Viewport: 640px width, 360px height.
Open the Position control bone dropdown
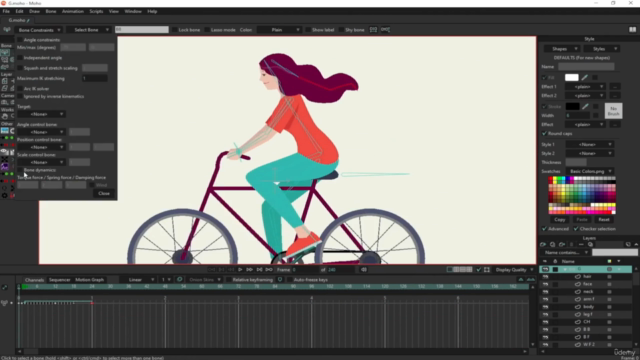pyautogui.click(x=41, y=147)
